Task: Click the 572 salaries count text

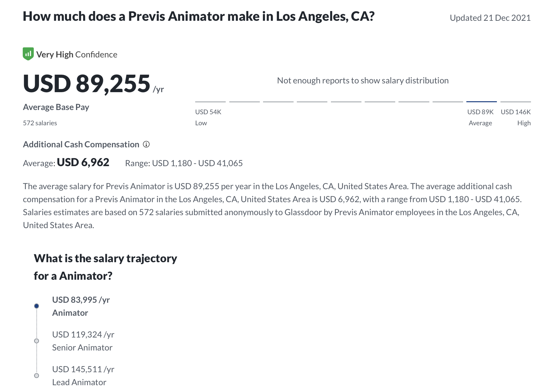Action: click(x=40, y=123)
